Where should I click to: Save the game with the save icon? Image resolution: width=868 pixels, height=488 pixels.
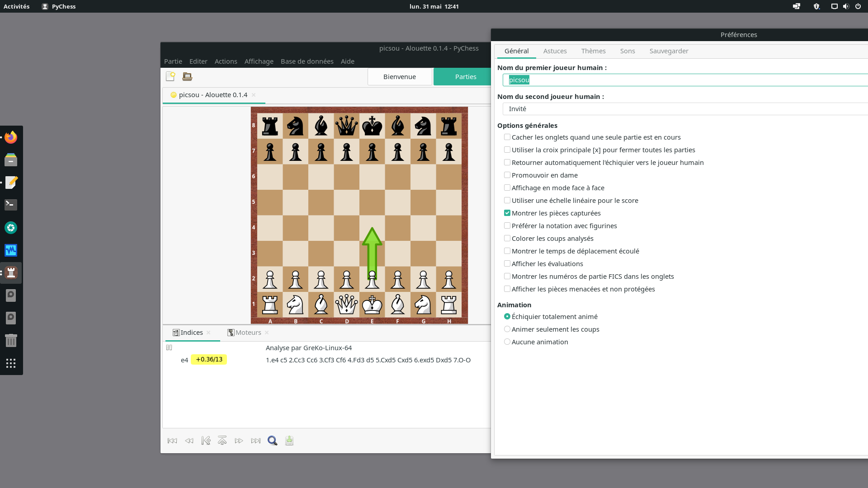tap(289, 441)
